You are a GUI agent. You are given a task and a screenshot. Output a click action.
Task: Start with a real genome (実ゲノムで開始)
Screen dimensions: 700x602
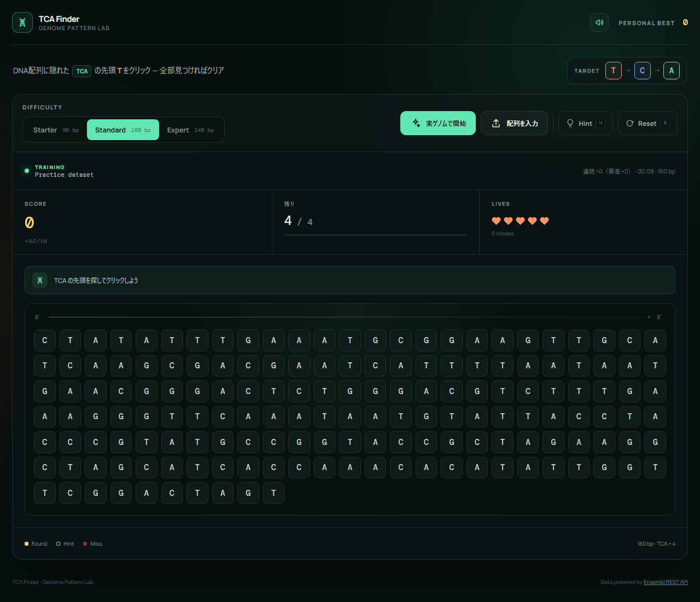pos(438,123)
